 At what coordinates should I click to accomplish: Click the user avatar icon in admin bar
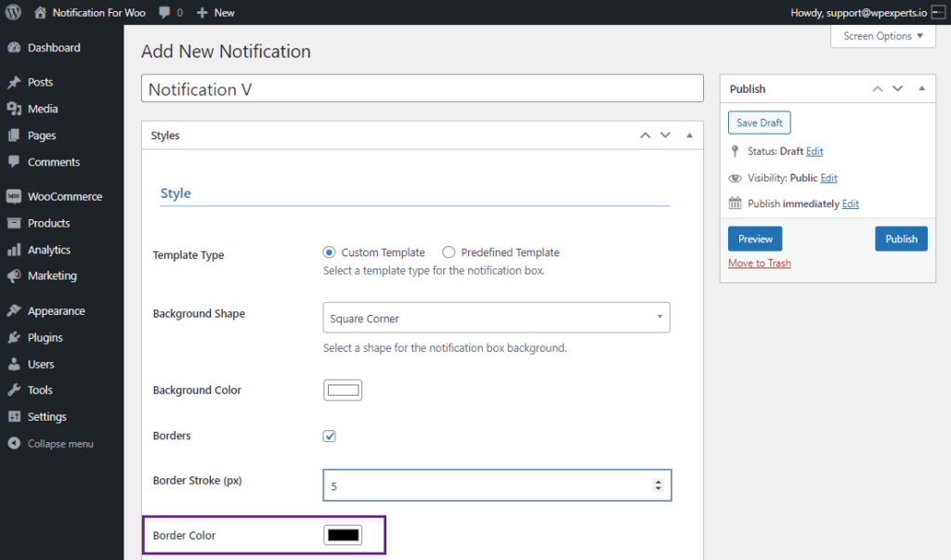[x=938, y=12]
